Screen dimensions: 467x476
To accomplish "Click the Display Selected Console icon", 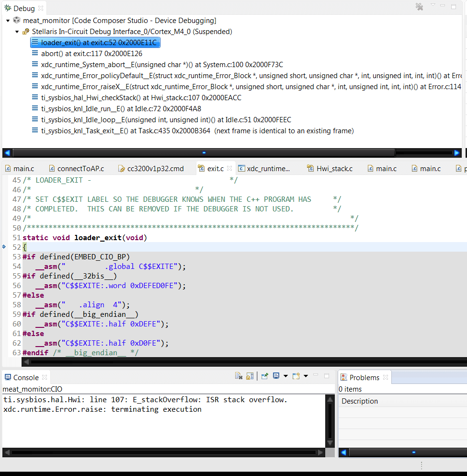I will click(276, 376).
